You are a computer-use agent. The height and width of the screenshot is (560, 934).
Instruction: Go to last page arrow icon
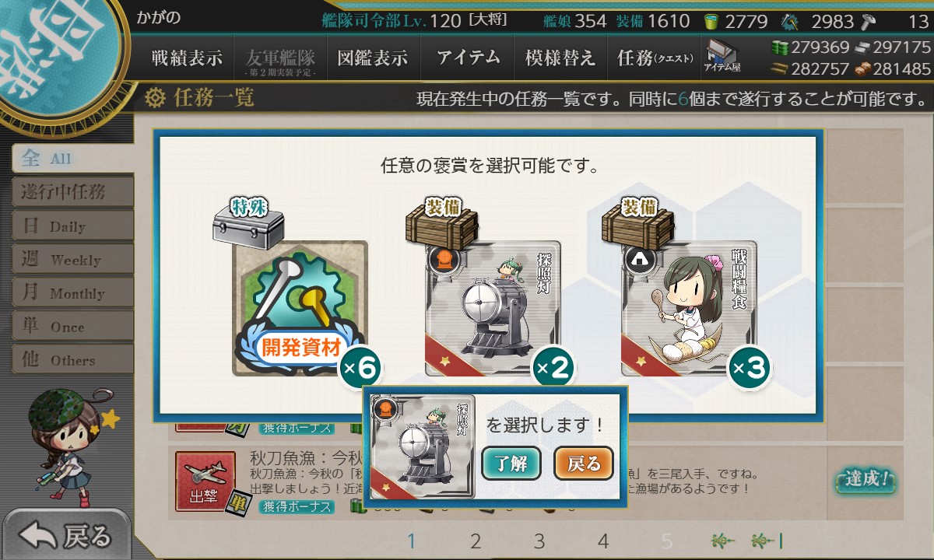pos(767,541)
